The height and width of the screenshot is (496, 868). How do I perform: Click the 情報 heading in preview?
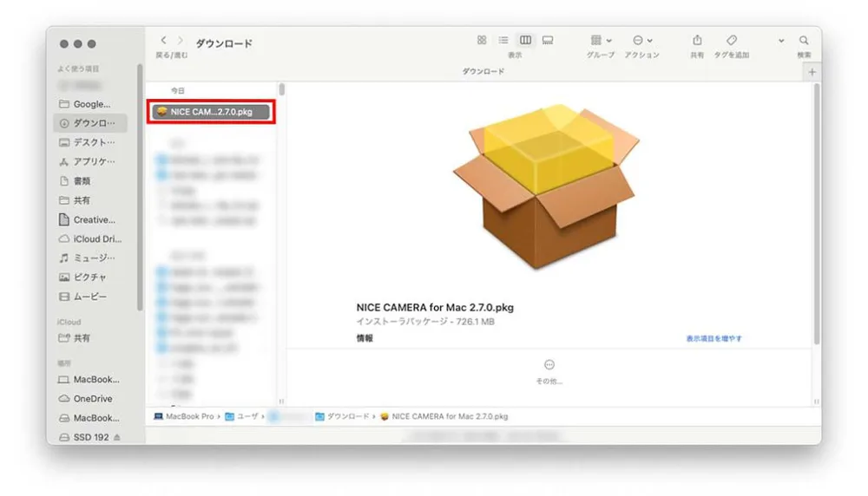(x=365, y=338)
